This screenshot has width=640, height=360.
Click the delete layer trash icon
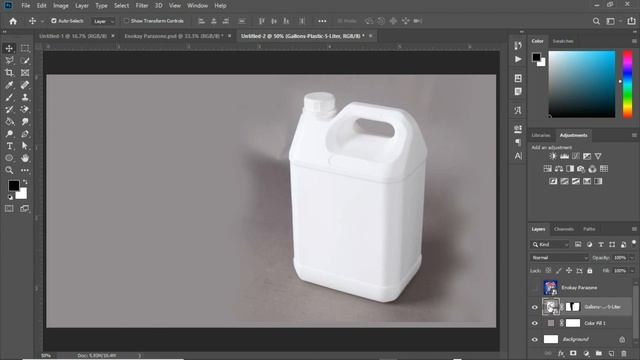pos(624,353)
